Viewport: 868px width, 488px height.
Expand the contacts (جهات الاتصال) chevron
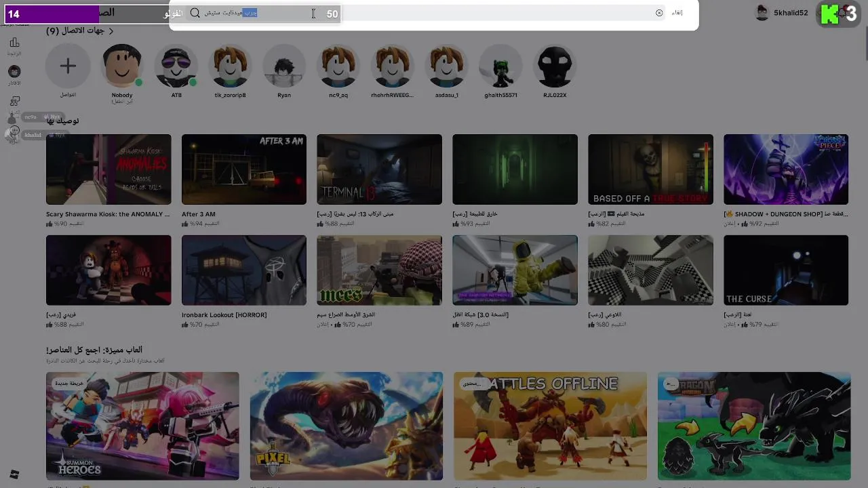tap(111, 31)
